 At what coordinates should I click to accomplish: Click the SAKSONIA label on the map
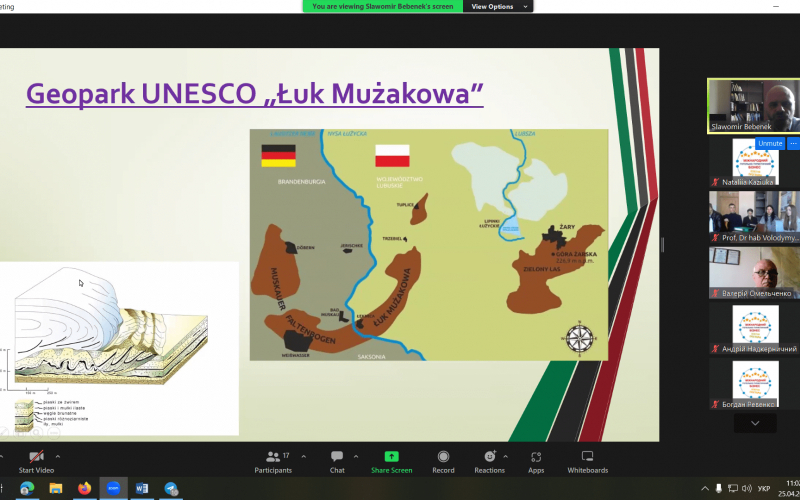[372, 357]
